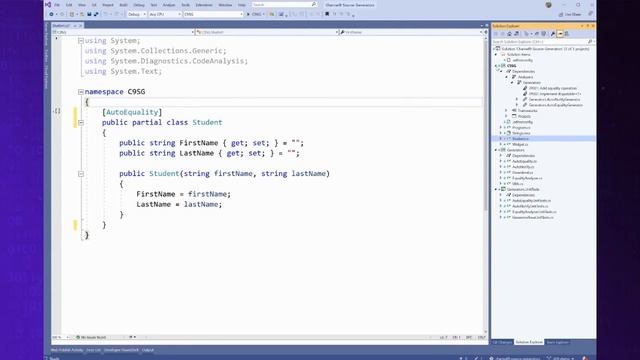Image resolution: width=640 pixels, height=360 pixels.
Task: Collapse the Student constructor outlining block
Action: (x=81, y=174)
